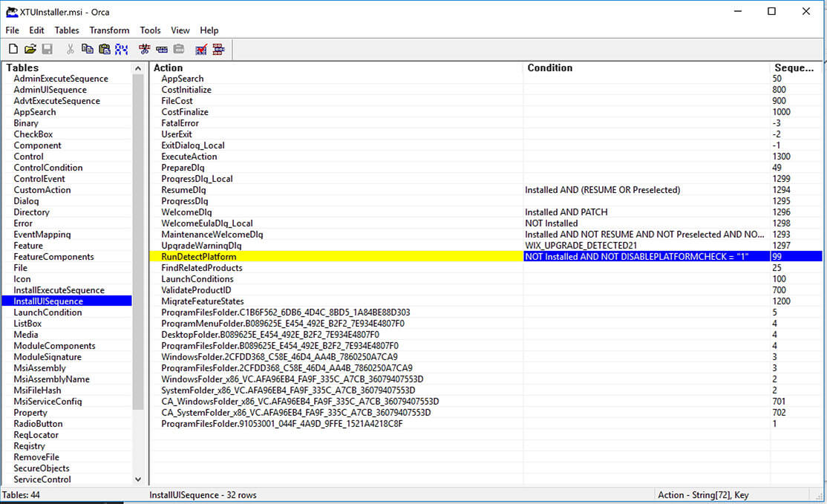Image resolution: width=827 pixels, height=504 pixels.
Task: Open the File menu
Action: point(12,30)
